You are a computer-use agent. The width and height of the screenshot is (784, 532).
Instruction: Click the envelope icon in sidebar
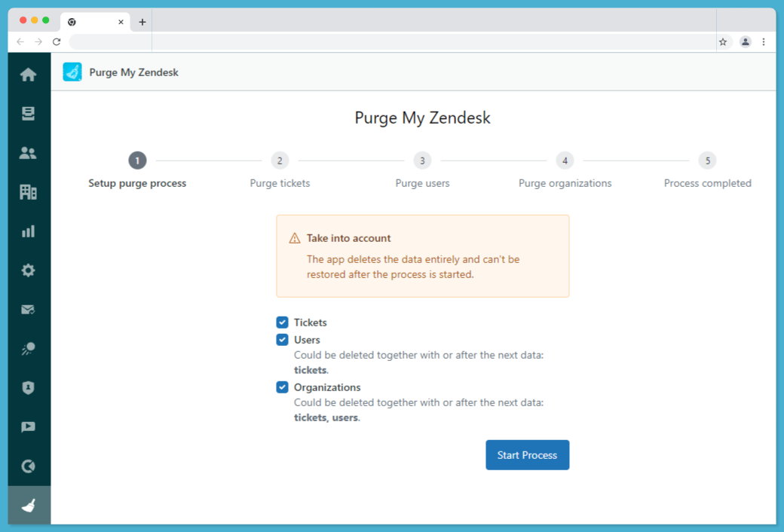[28, 310]
